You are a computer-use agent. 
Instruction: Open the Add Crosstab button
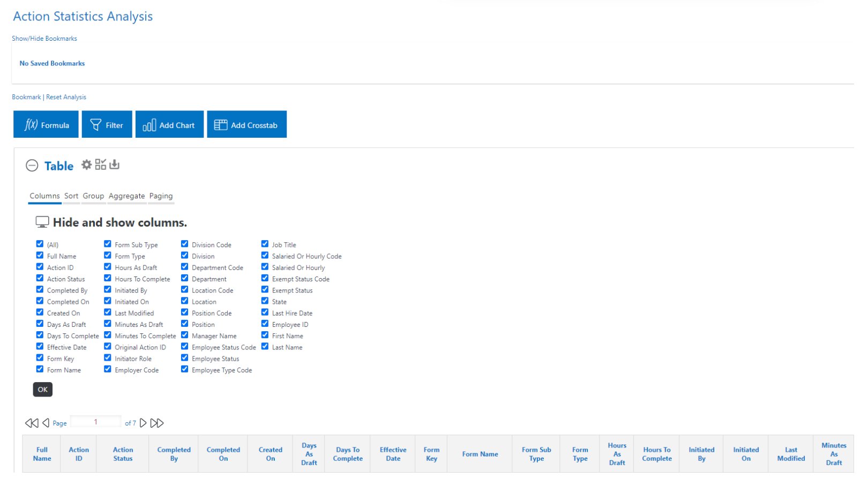[x=246, y=125]
